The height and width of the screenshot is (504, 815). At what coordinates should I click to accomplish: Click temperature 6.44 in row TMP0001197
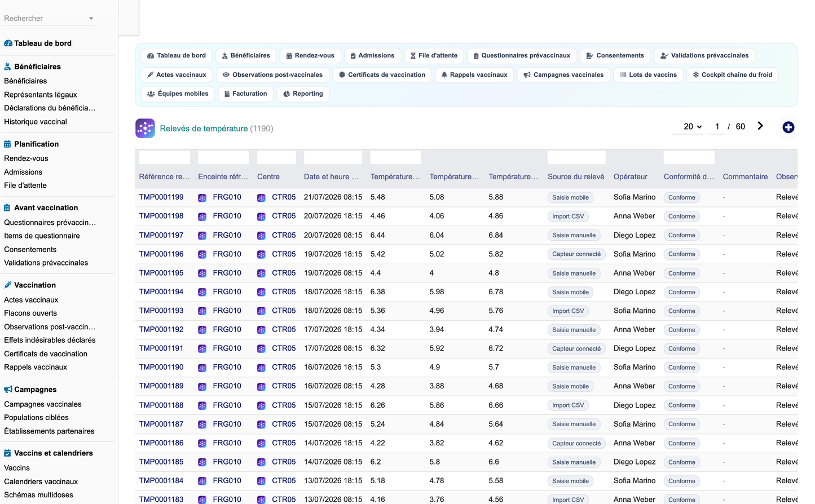(x=378, y=235)
